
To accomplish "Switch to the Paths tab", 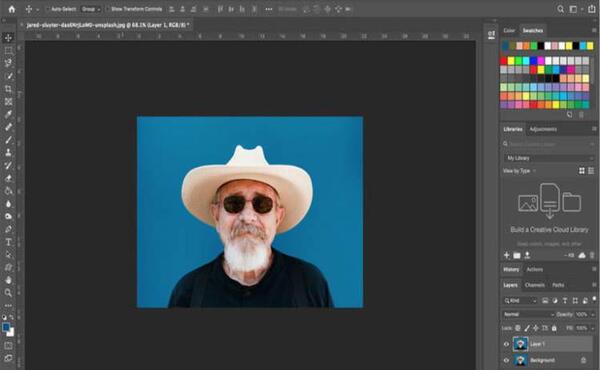I will [x=558, y=285].
